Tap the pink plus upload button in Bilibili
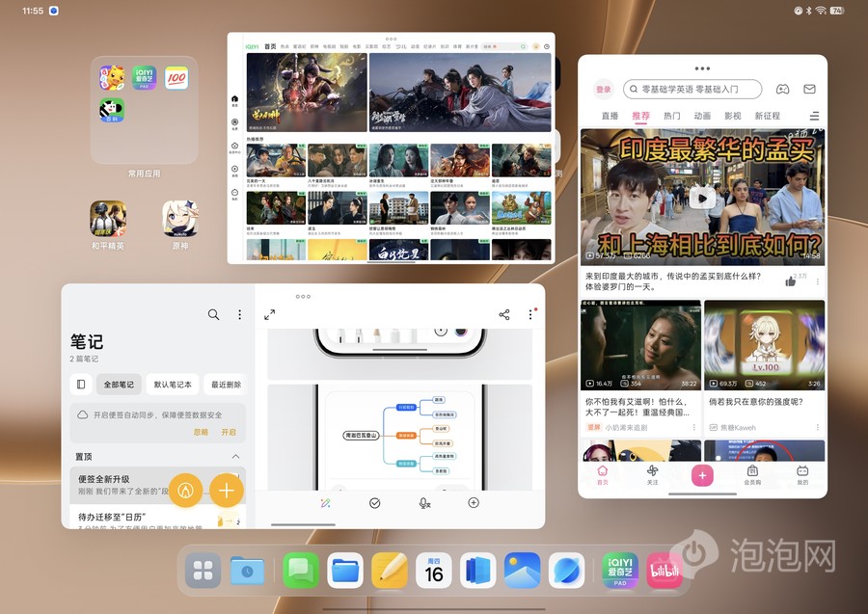868x614 pixels. (x=702, y=475)
